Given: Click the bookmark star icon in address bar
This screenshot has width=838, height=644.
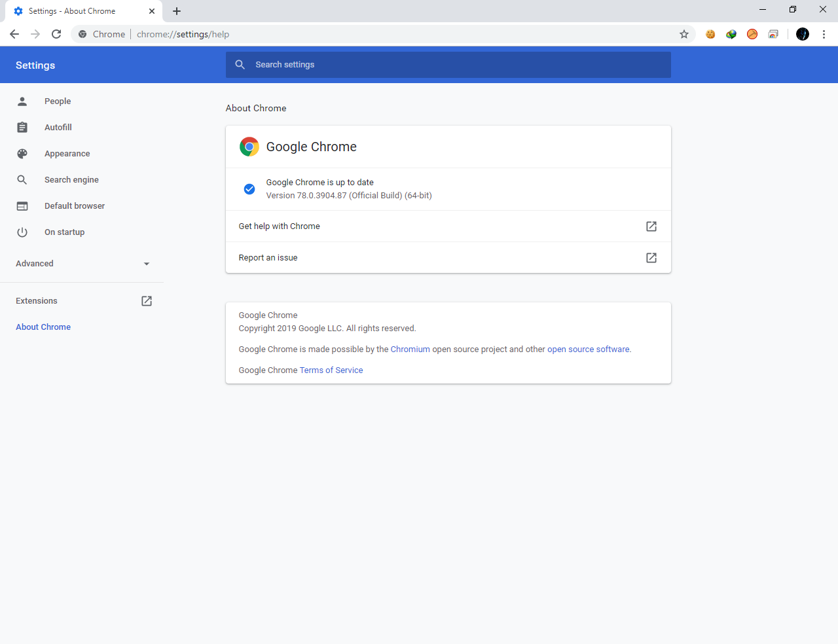Looking at the screenshot, I should click(684, 34).
